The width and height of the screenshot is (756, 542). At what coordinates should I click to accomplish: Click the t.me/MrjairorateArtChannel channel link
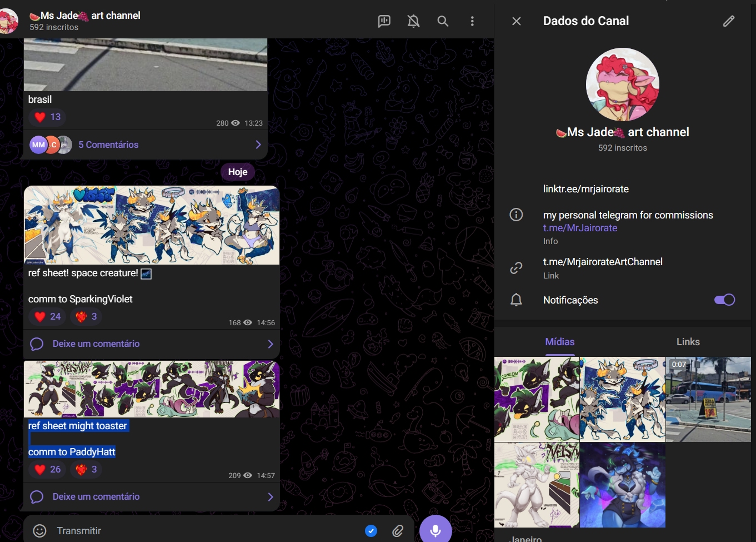[x=603, y=262]
